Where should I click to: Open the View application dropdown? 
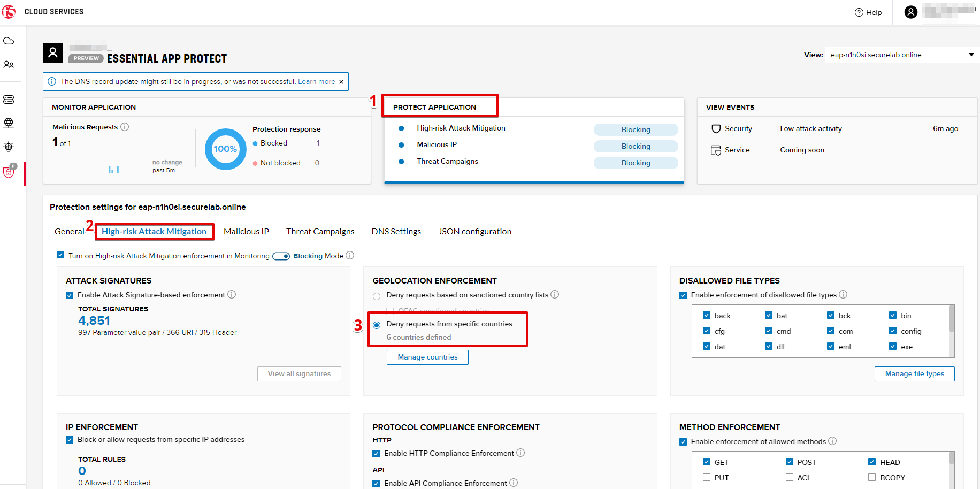[902, 55]
